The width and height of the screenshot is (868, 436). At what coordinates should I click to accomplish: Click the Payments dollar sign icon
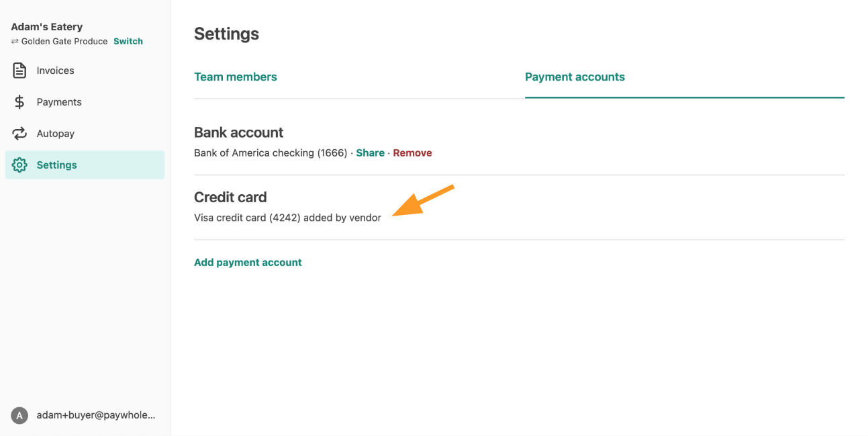coord(19,102)
